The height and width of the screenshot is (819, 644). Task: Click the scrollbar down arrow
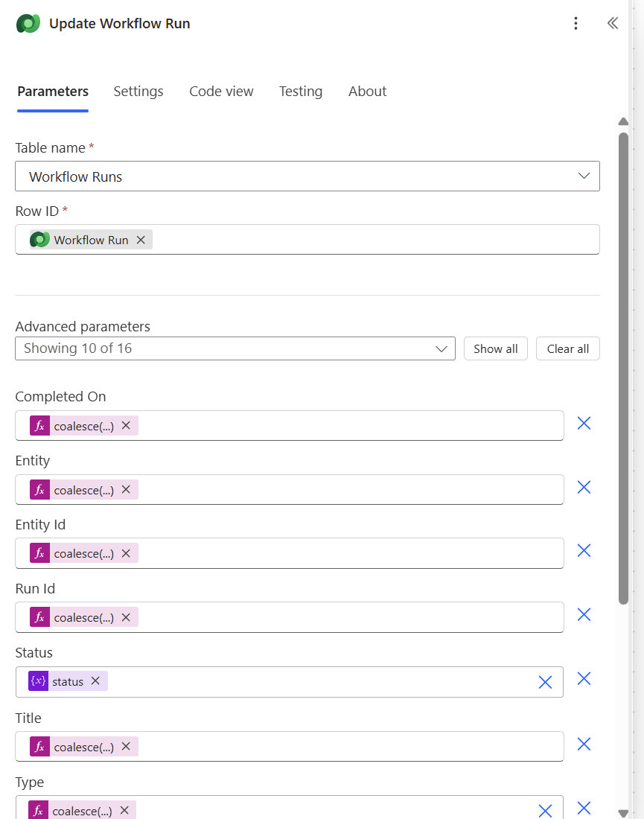click(624, 812)
